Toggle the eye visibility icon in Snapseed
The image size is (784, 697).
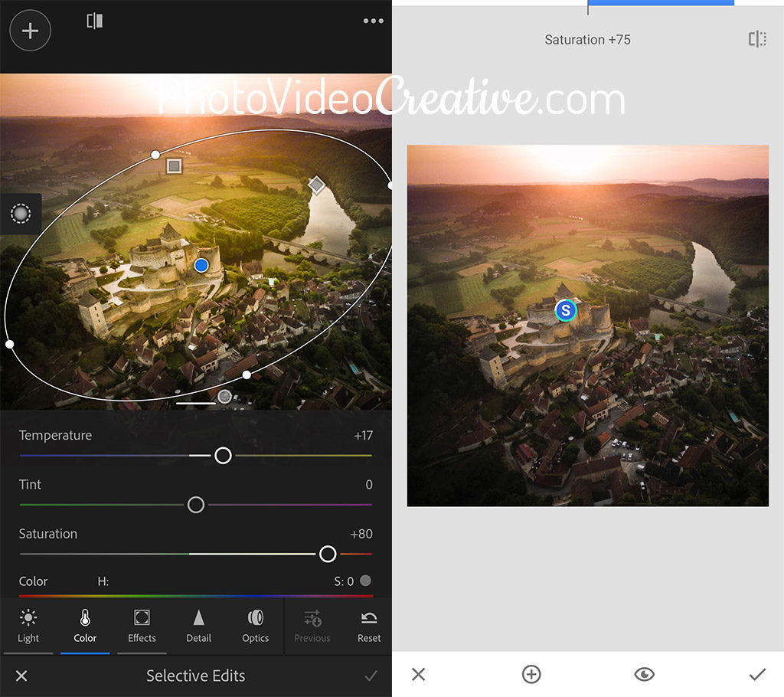[645, 674]
